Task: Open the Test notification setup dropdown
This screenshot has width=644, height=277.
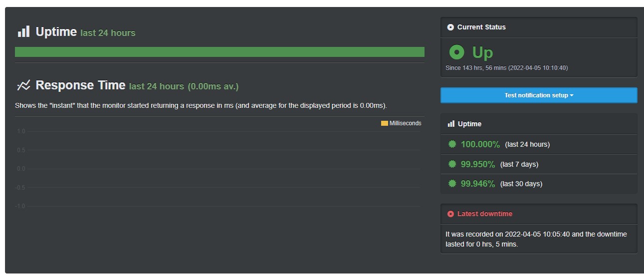Action: (x=539, y=95)
